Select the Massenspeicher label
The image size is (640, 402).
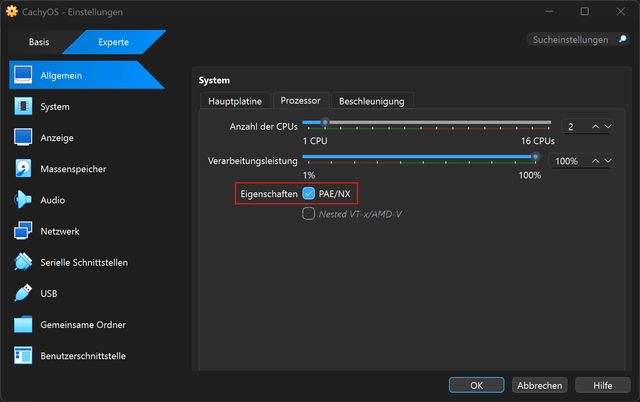tap(73, 169)
